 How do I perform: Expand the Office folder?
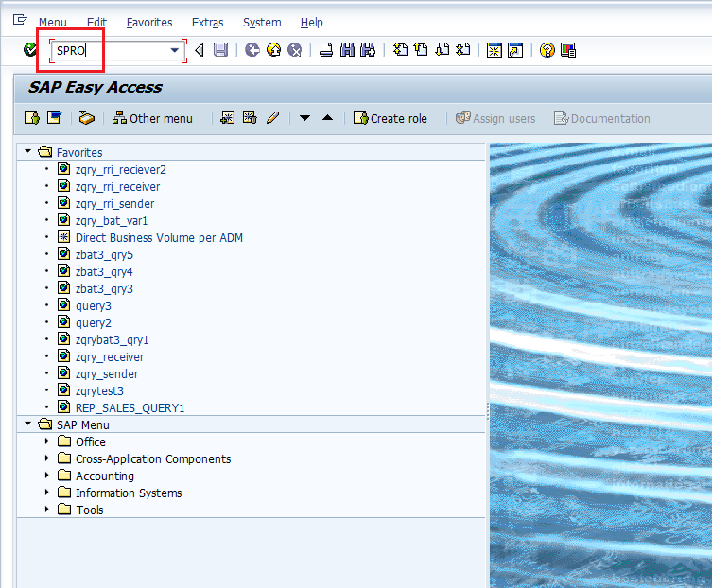pos(46,441)
